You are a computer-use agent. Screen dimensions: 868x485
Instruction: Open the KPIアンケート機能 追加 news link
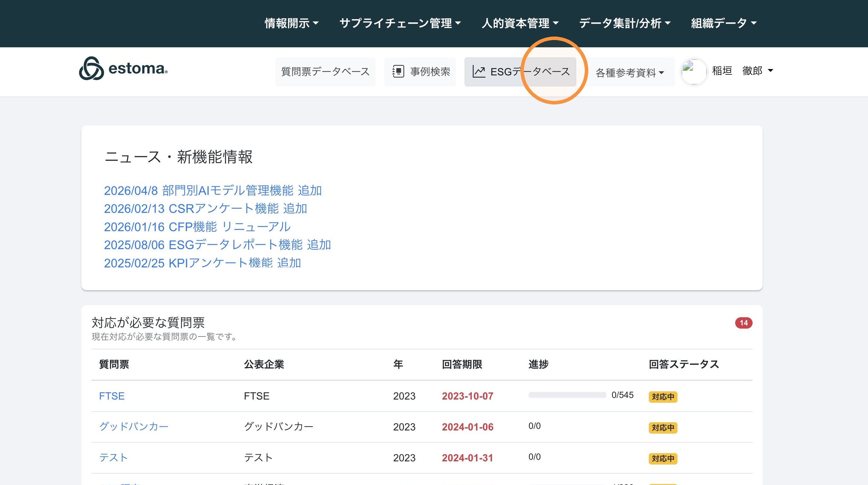point(202,263)
